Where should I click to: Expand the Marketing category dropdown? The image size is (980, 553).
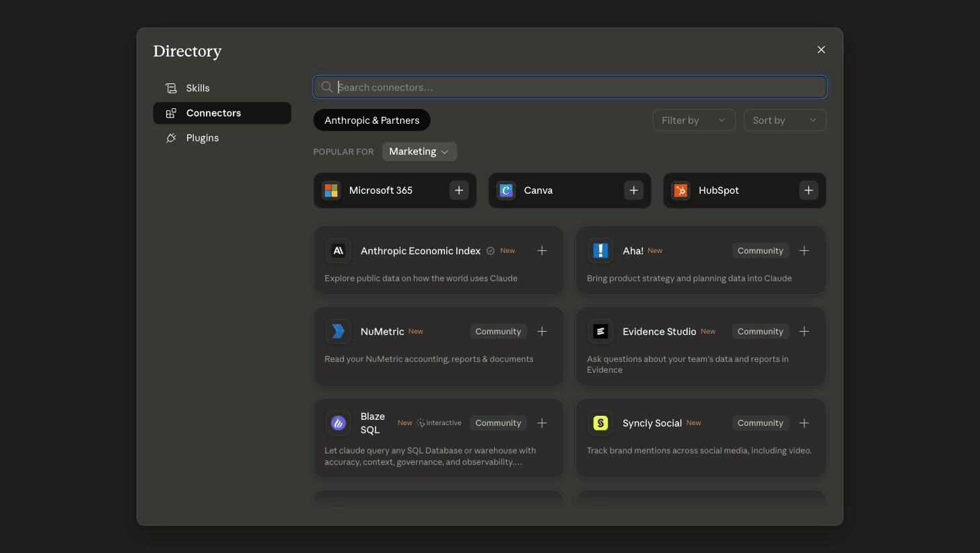pyautogui.click(x=419, y=151)
